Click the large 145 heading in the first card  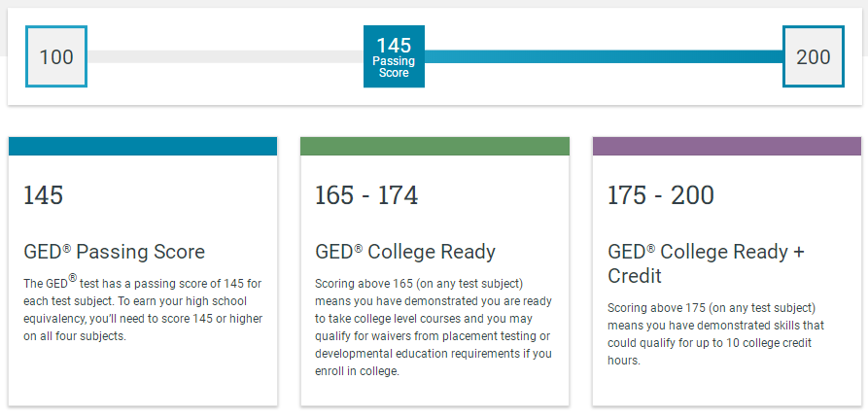point(43,195)
